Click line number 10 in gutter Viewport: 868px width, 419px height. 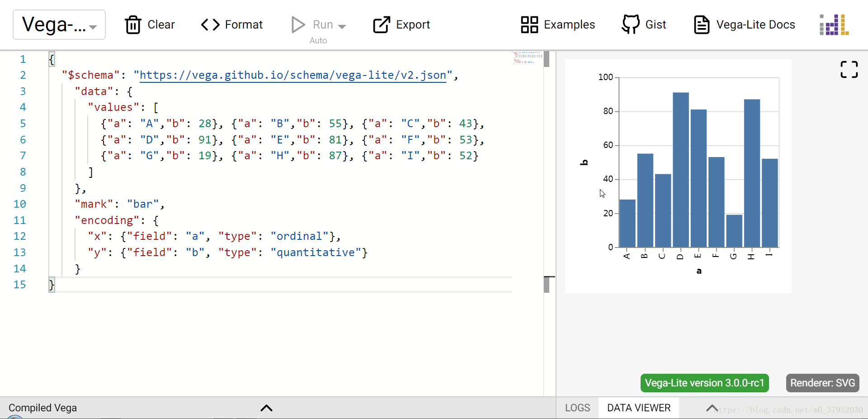coord(19,204)
